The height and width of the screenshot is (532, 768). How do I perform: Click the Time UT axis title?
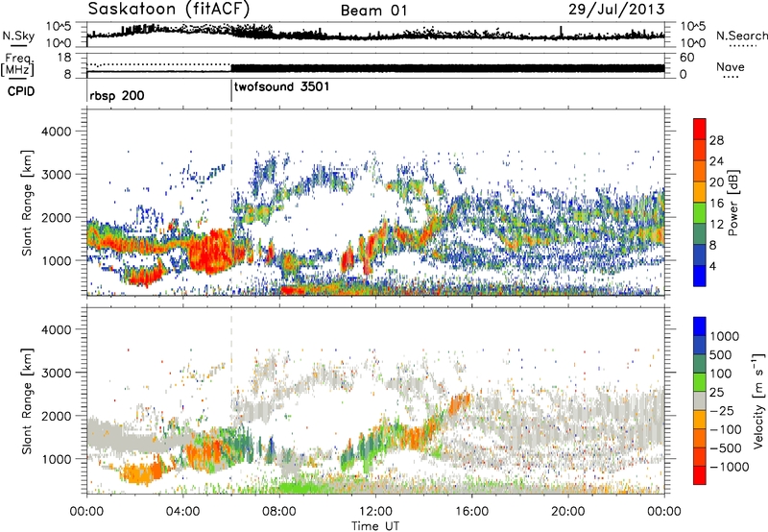click(x=375, y=526)
